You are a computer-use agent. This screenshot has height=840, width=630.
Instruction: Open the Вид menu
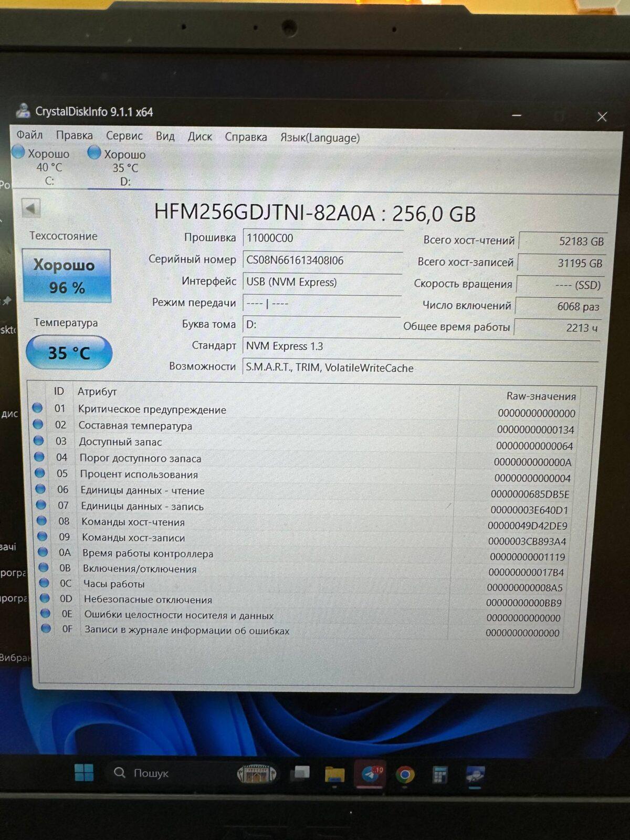(x=165, y=136)
